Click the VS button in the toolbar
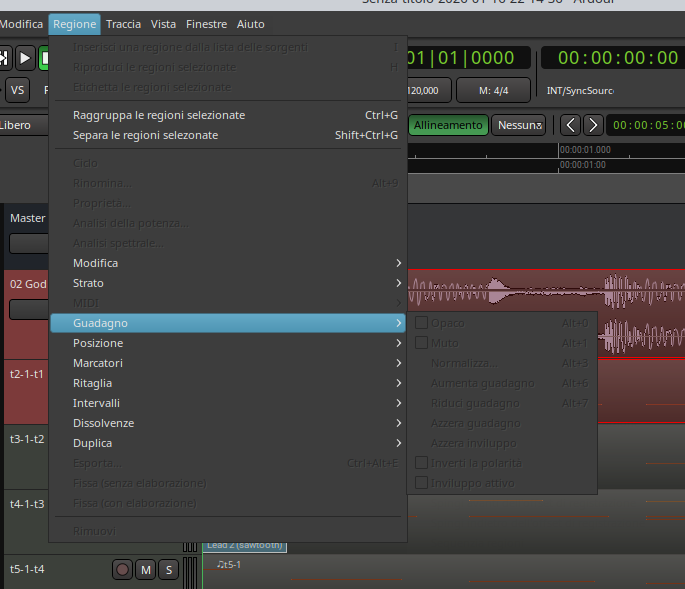Screen dimensions: 685x589 [18, 90]
